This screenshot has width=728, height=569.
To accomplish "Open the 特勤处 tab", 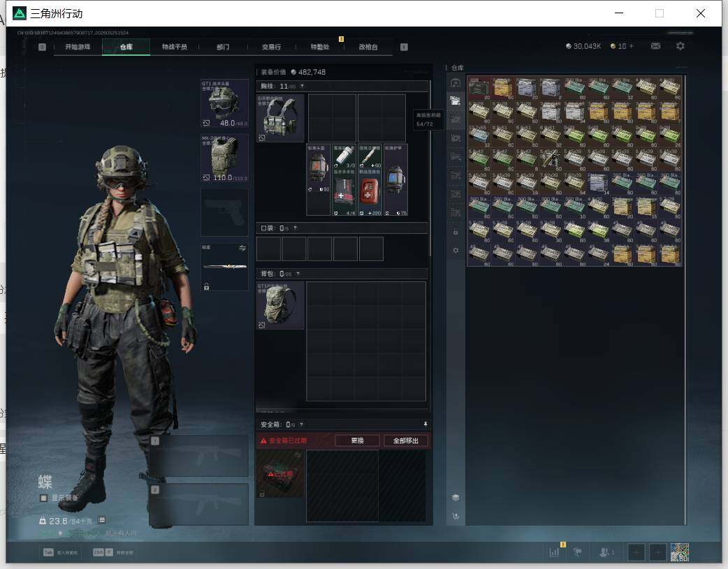I will coord(319,47).
